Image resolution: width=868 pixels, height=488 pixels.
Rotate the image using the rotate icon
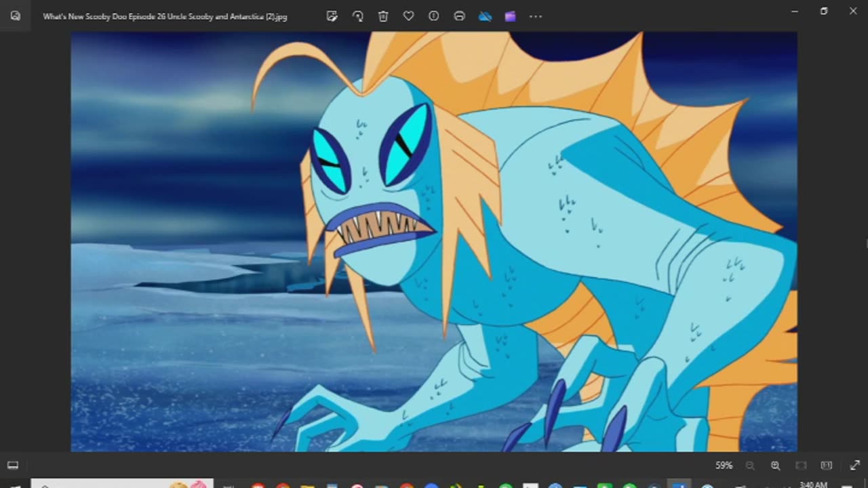tap(357, 16)
